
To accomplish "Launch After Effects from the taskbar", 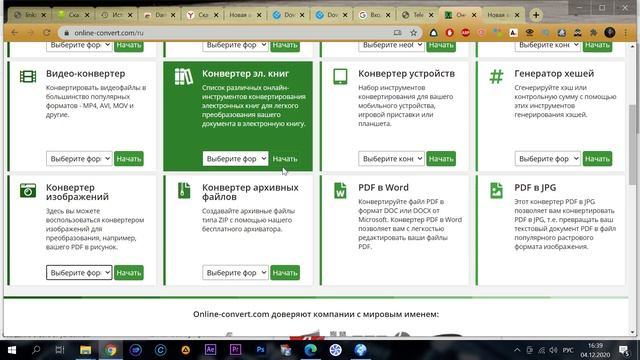I will coord(210,350).
